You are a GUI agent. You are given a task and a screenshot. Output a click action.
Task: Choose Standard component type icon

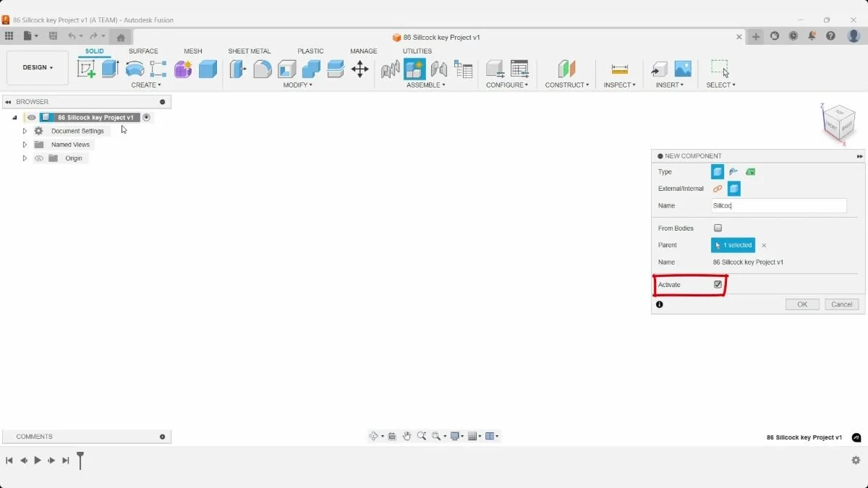click(x=718, y=171)
